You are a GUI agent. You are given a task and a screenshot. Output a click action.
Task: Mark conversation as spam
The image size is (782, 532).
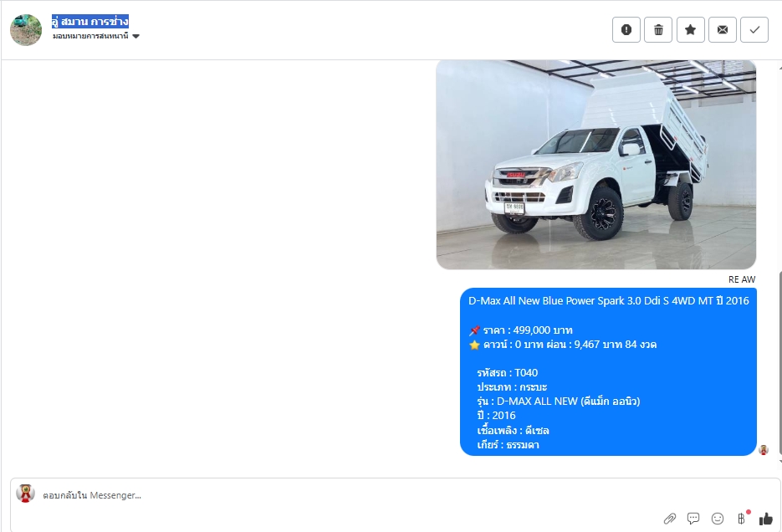(x=626, y=30)
